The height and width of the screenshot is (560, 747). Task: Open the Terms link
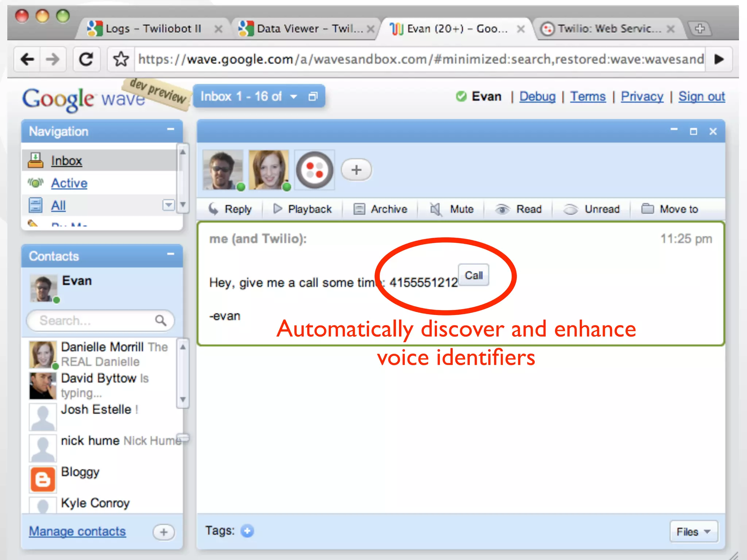[588, 96]
